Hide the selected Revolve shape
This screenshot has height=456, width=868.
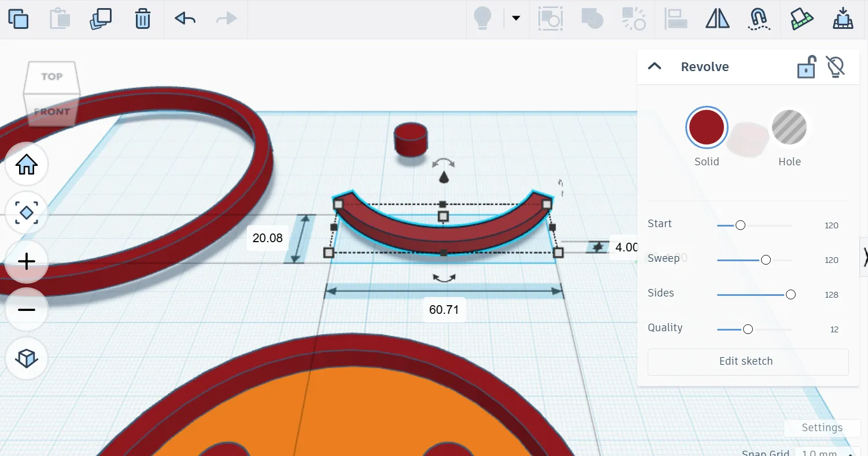pyautogui.click(x=835, y=67)
